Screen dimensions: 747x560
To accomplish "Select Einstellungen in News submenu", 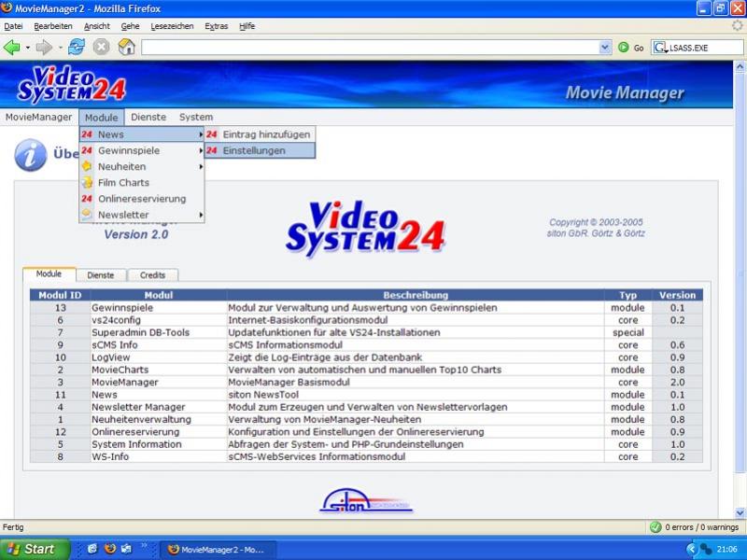I will (261, 150).
